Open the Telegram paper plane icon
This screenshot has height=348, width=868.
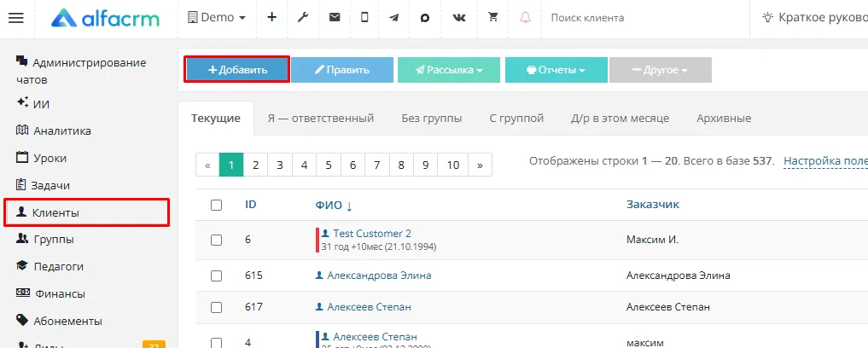[394, 18]
